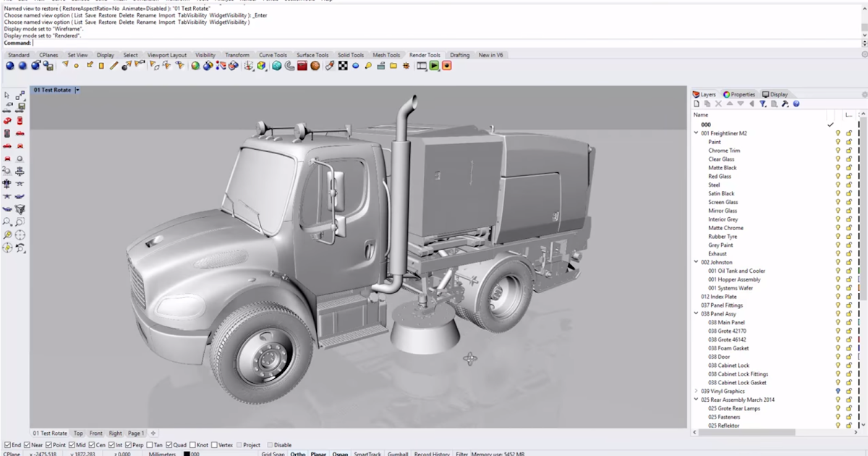Click the teal environment box icon

276,66
